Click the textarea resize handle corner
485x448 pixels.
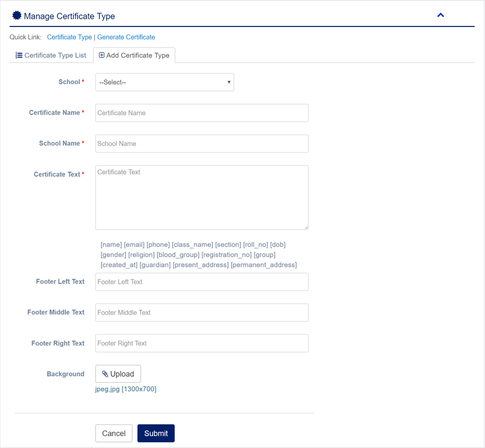pyautogui.click(x=306, y=228)
